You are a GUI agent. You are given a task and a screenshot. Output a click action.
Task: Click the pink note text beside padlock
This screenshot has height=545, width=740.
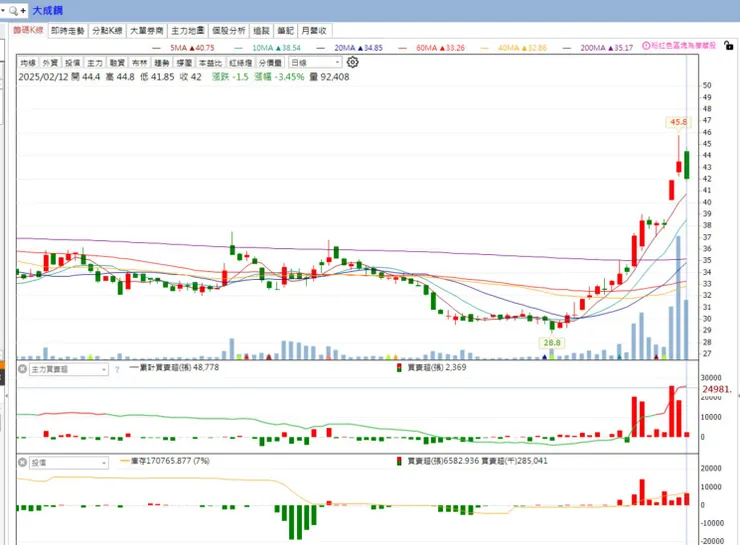point(683,46)
